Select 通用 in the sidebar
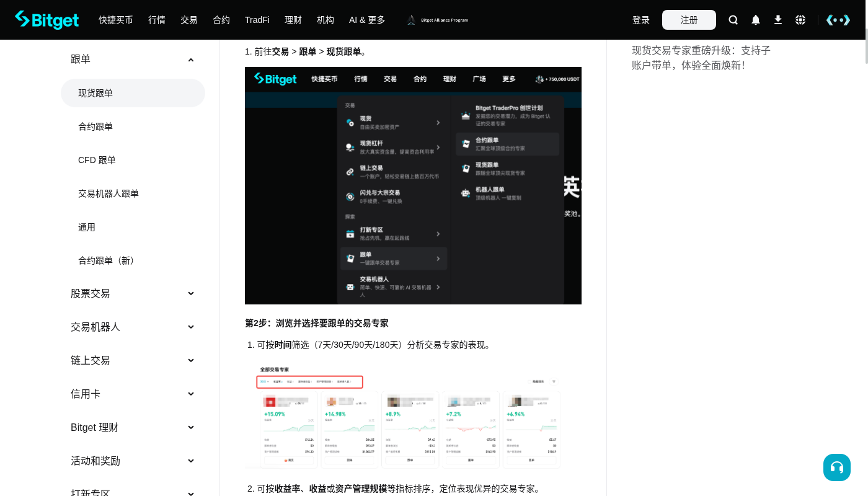Screen dimensions: 868x496 click(x=87, y=227)
